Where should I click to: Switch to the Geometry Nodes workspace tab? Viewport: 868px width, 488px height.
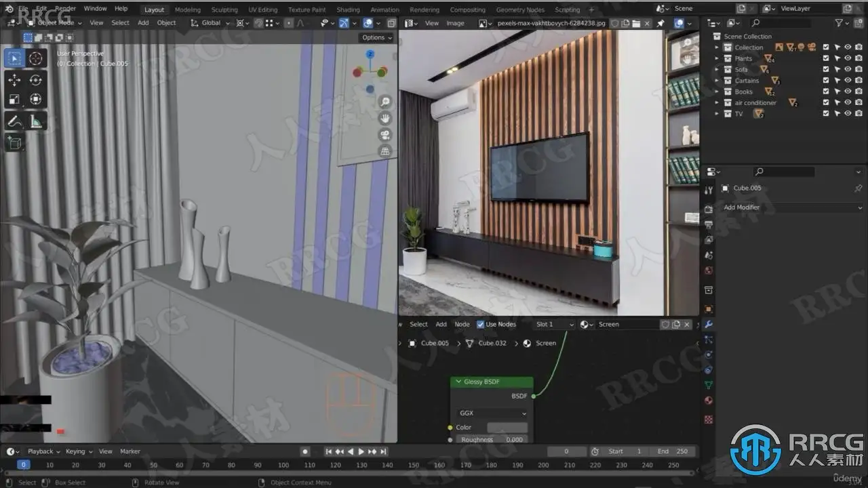coord(520,9)
